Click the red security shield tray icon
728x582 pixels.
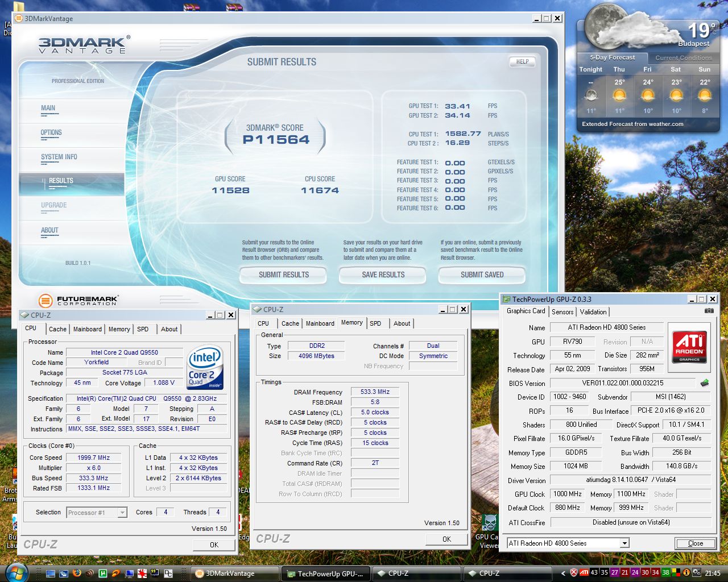pyautogui.click(x=574, y=573)
